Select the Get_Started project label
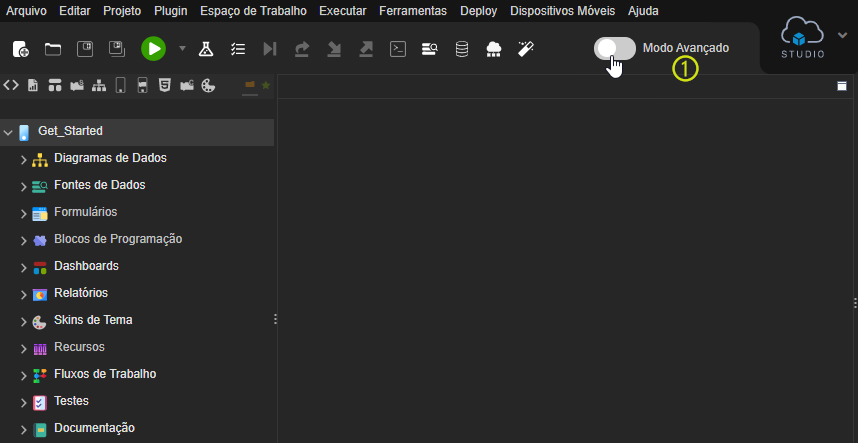Viewport: 858px width, 443px height. click(x=70, y=131)
